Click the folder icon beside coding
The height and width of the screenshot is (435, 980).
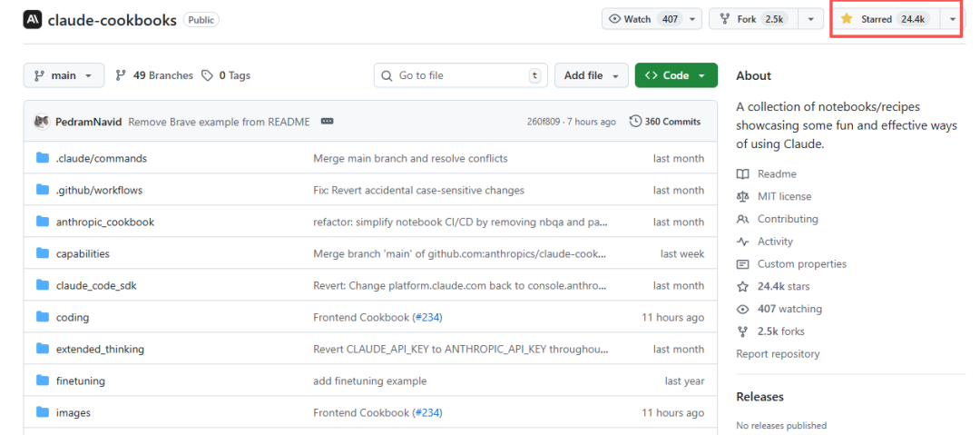(x=43, y=317)
